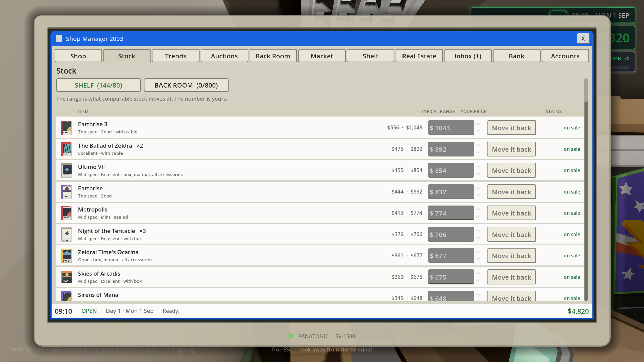644x362 pixels.
Task: Click The Ballad of Zeldra cover icon
Action: point(66,149)
